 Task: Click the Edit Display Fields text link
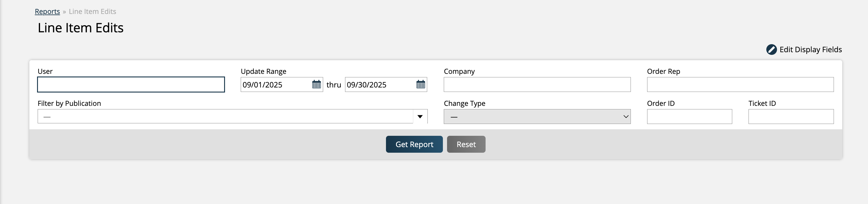point(810,50)
